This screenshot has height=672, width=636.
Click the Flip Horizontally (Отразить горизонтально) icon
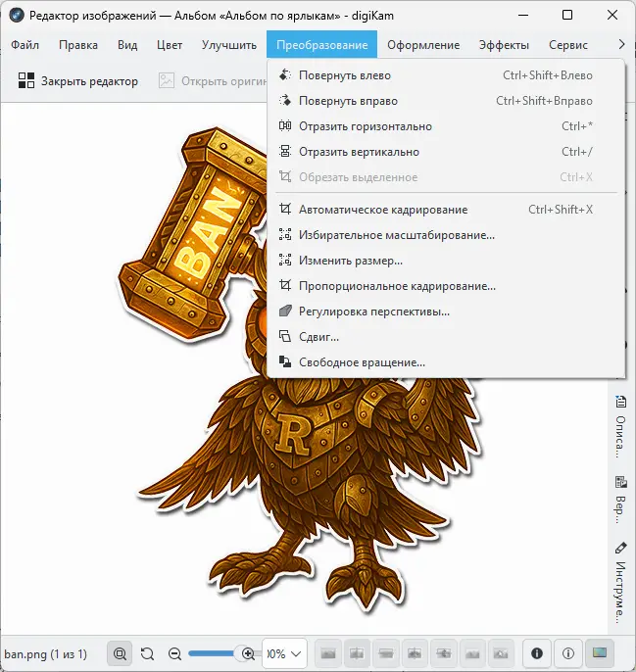pos(285,126)
